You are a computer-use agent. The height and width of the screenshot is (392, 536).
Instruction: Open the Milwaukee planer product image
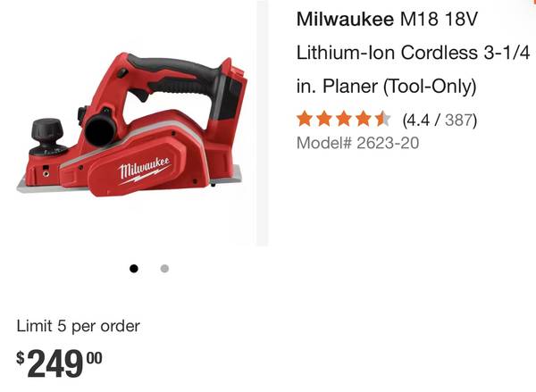(x=130, y=125)
